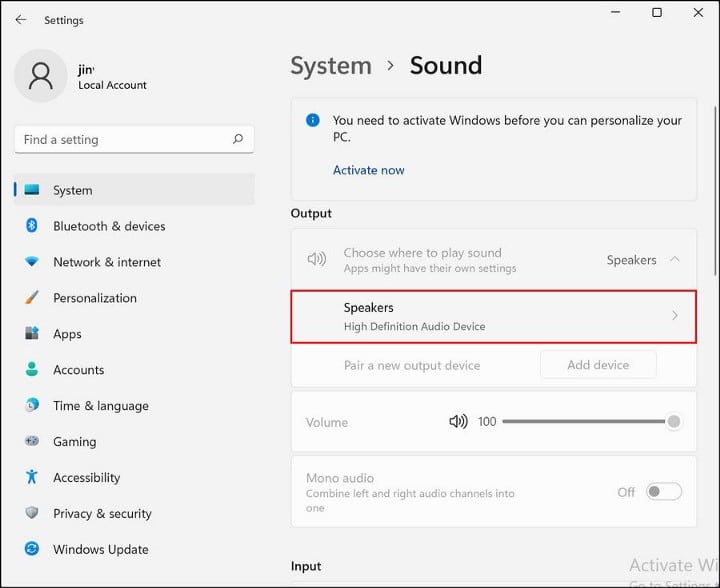Click the search magnifier icon

click(x=238, y=139)
